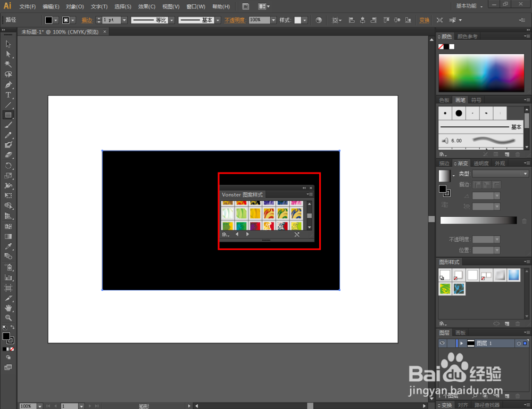Open the stroke weight dropdown
The image size is (532, 409).
[x=124, y=20]
